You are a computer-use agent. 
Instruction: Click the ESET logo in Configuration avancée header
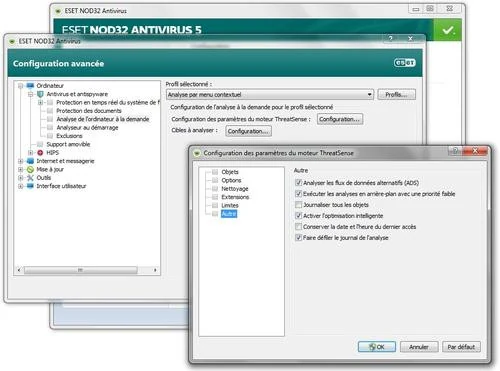pyautogui.click(x=405, y=63)
